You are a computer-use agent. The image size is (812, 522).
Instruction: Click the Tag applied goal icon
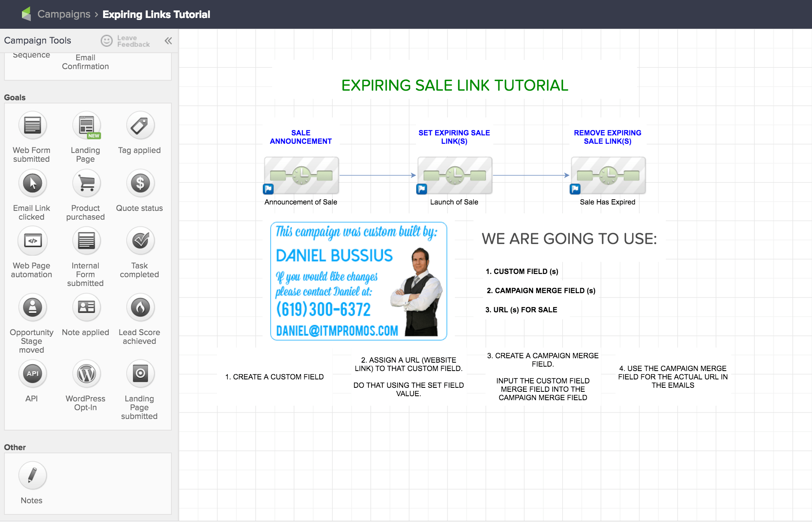(139, 125)
